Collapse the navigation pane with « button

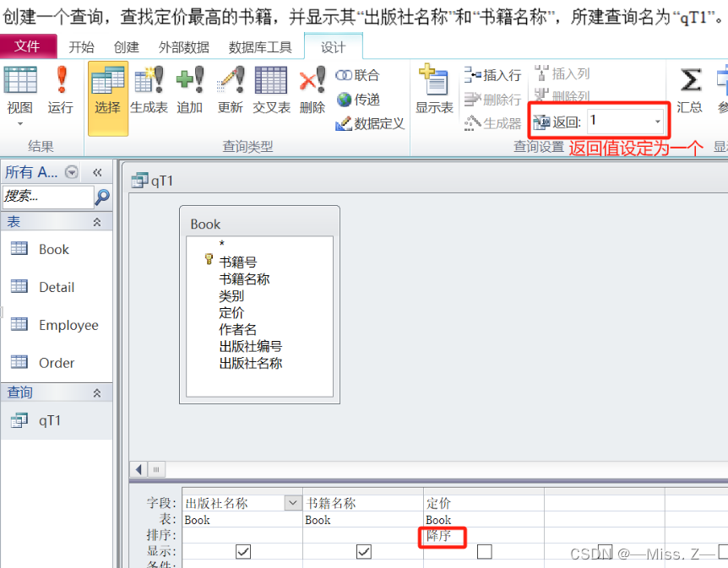(x=97, y=173)
